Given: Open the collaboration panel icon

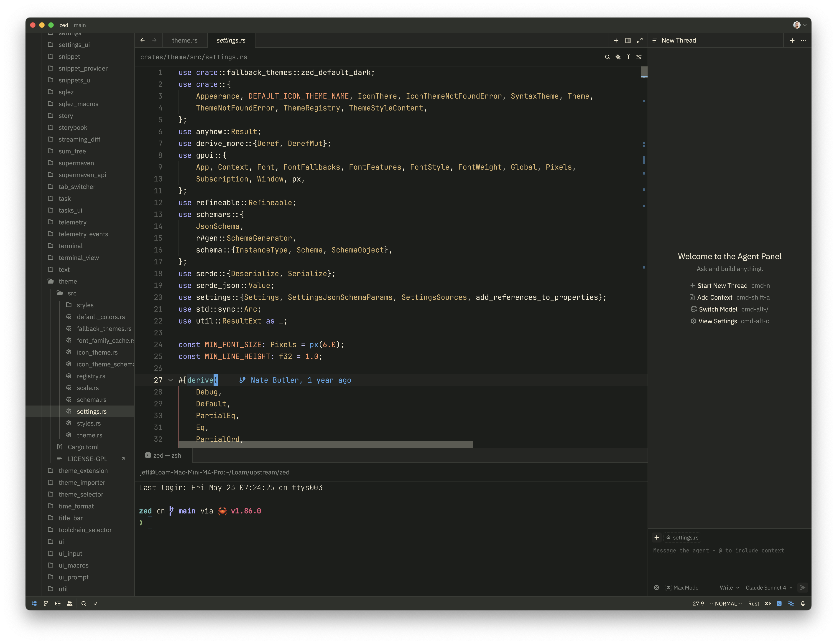Looking at the screenshot, I should [x=70, y=603].
